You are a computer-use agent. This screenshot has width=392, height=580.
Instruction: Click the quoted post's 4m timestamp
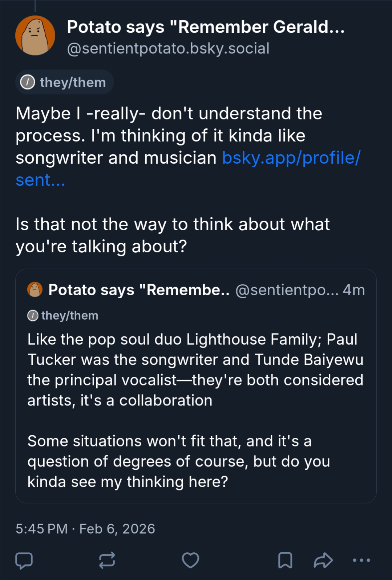(354, 290)
